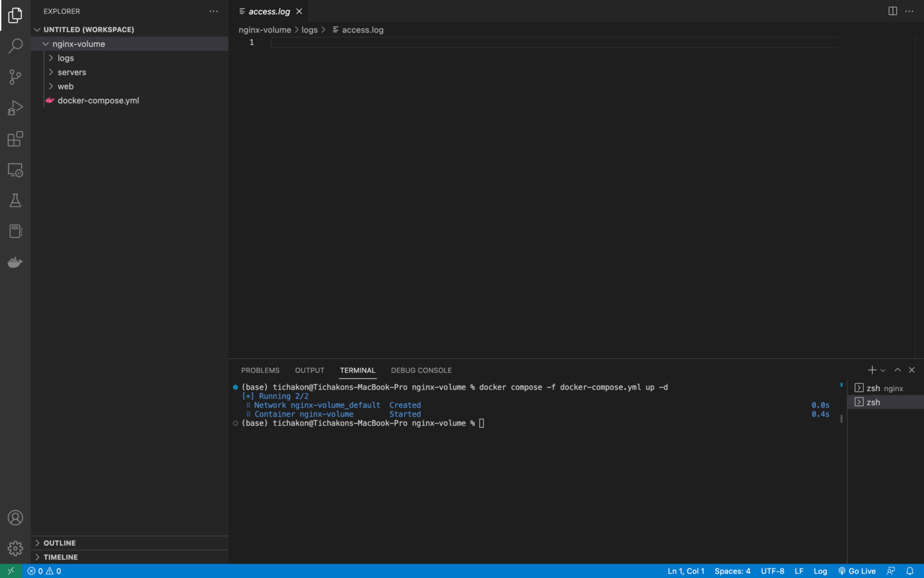Open the Remote Explorer view
Viewport: 924px width, 578px height.
15,170
